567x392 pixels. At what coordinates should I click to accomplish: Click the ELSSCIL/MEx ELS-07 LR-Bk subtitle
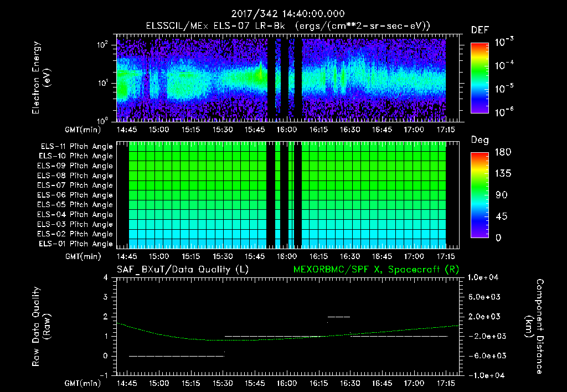point(215,26)
